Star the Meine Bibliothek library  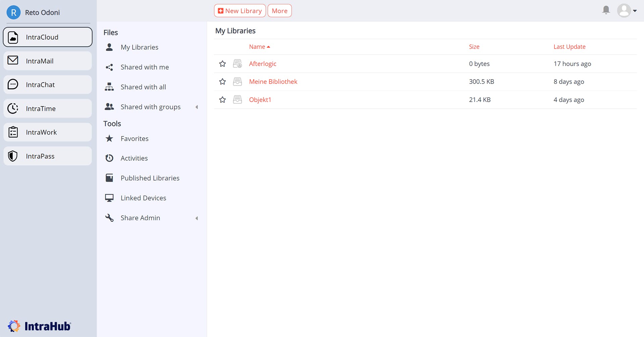(x=222, y=82)
